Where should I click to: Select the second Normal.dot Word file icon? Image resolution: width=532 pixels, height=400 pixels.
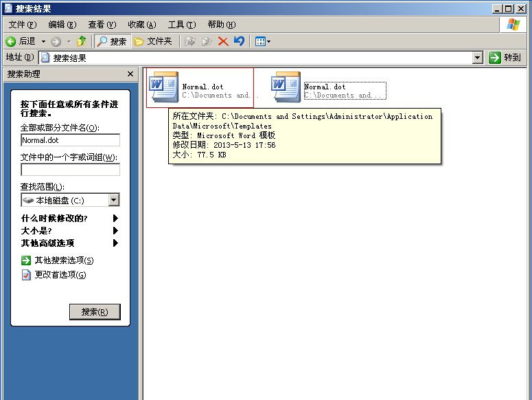point(286,85)
